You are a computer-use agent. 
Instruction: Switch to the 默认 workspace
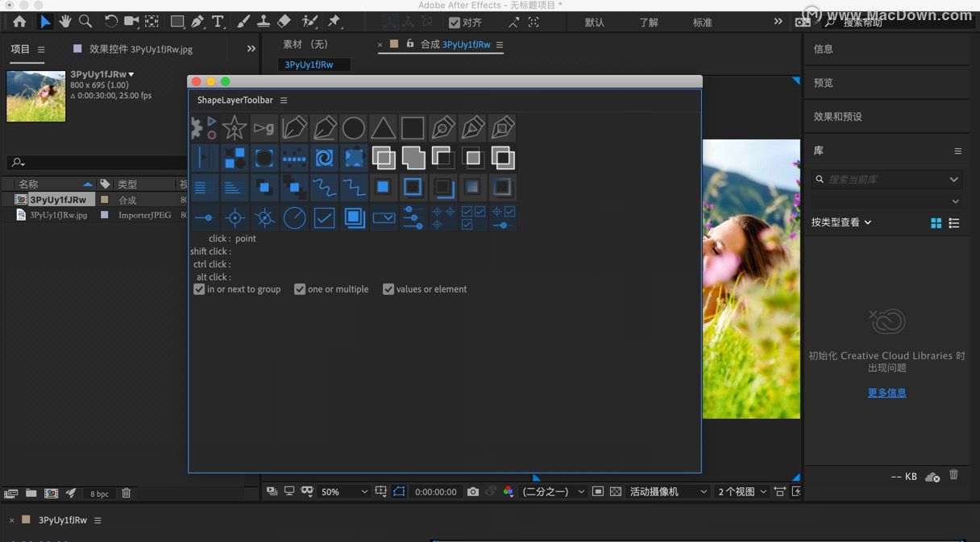coord(595,23)
